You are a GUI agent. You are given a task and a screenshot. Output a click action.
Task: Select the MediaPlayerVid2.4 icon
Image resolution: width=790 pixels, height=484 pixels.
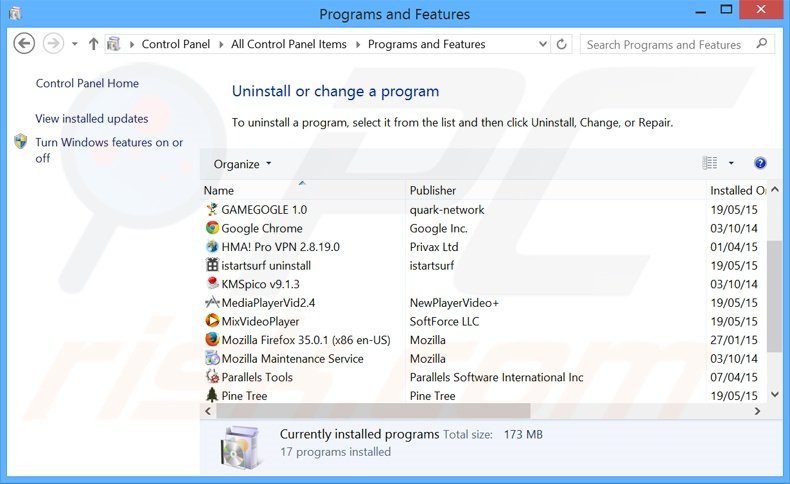(212, 302)
